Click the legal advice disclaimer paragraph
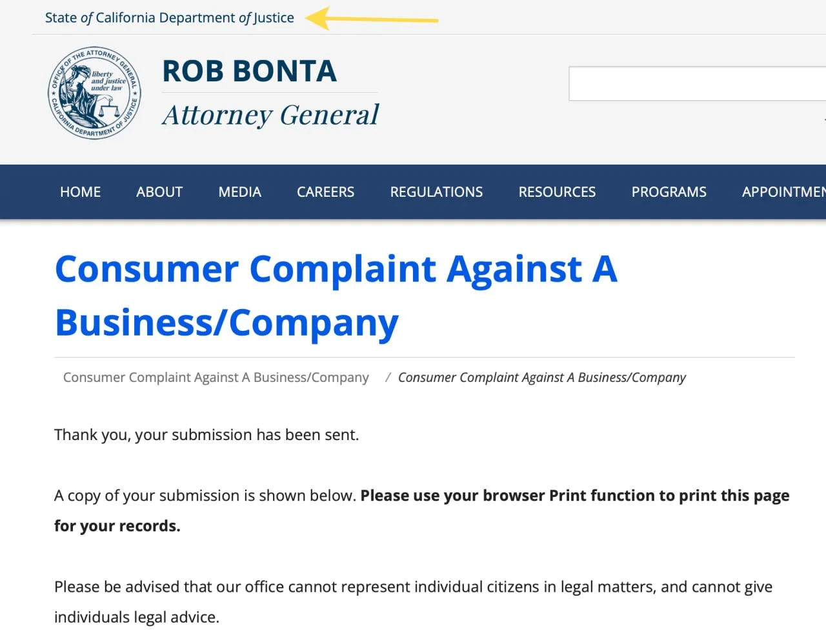 (x=414, y=602)
